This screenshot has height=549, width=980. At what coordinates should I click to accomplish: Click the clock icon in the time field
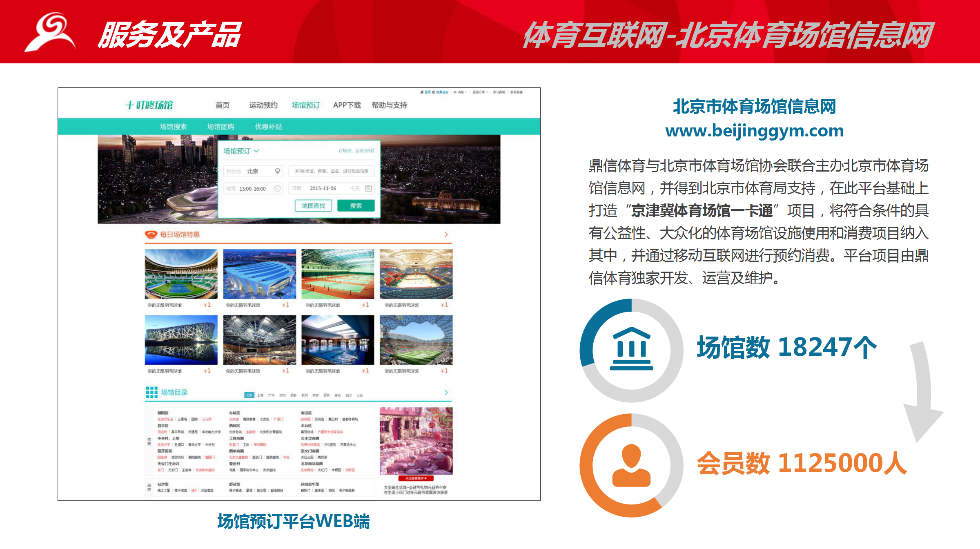tap(277, 188)
